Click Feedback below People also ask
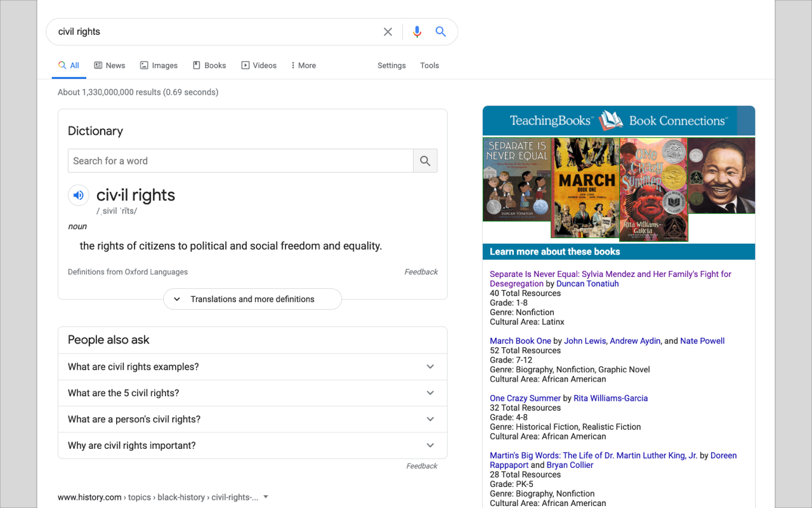Screen dimensions: 812x508 pos(422,466)
